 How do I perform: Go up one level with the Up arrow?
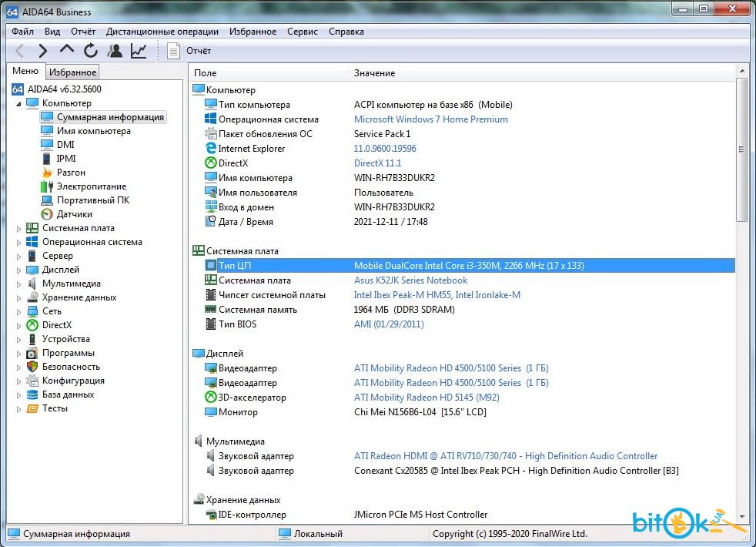pyautogui.click(x=66, y=49)
